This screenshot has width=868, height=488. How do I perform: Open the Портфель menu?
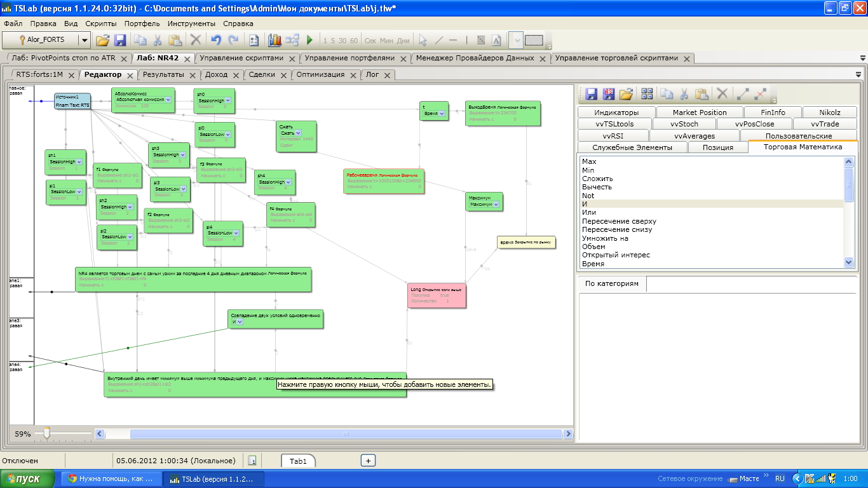142,24
